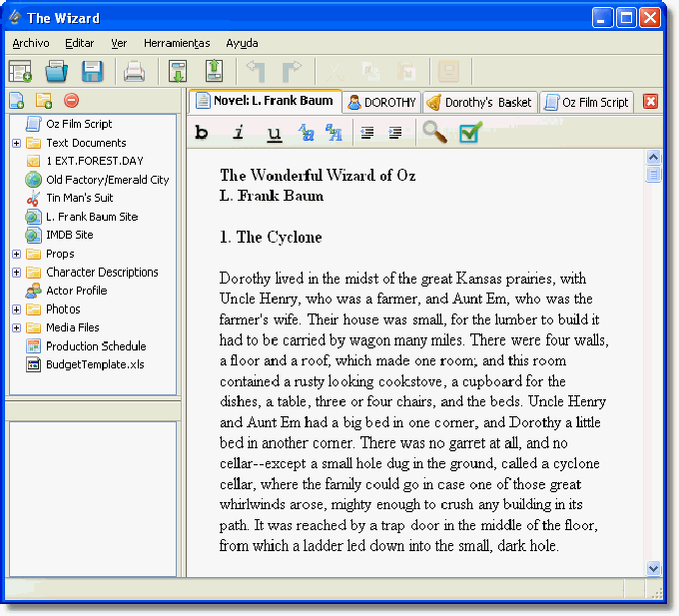Click the heading '1. The Cyclone'

click(x=271, y=238)
